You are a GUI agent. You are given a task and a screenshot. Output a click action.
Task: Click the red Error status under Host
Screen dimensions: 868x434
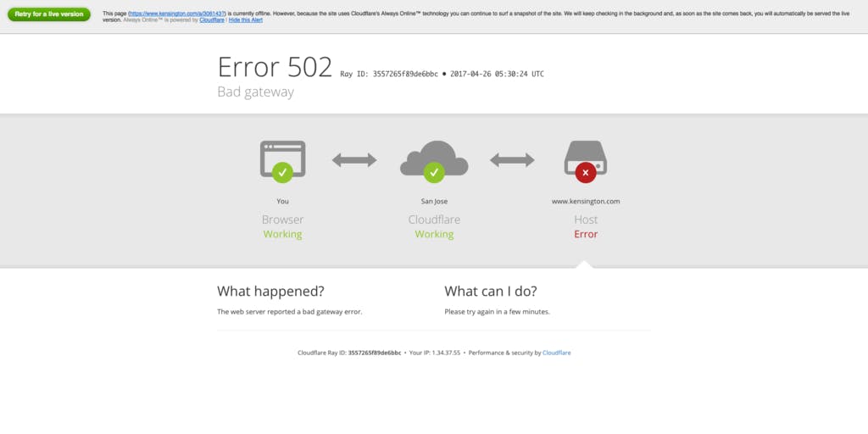click(586, 234)
